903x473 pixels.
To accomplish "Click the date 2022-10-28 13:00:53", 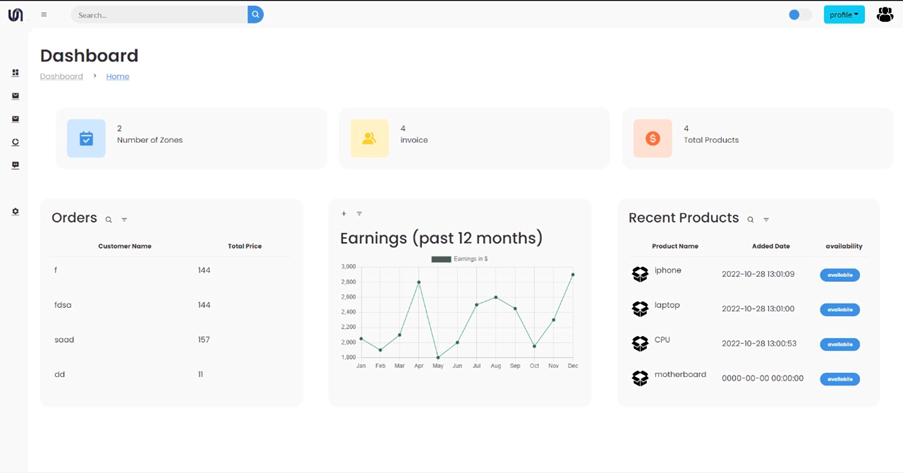I will (759, 343).
